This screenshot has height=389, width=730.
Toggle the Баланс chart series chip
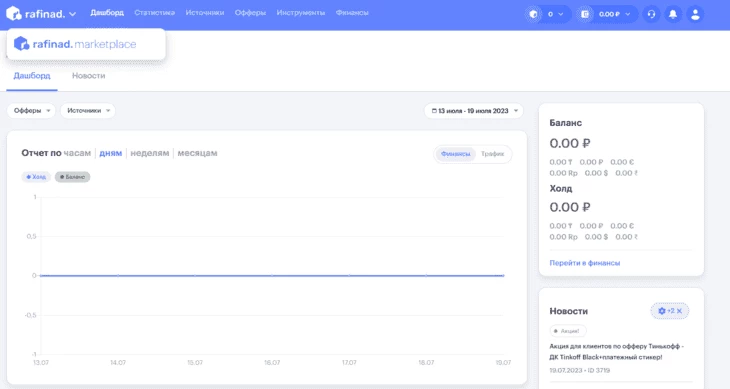click(73, 177)
